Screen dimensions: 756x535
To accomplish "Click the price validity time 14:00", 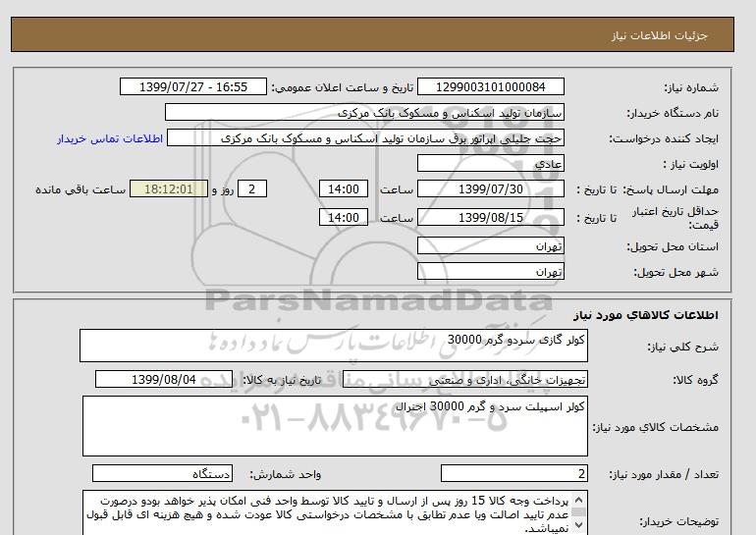I will point(344,217).
